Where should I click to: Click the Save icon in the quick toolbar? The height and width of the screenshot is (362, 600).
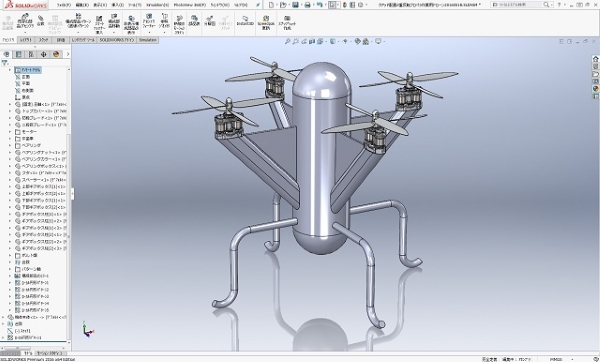click(295, 5)
